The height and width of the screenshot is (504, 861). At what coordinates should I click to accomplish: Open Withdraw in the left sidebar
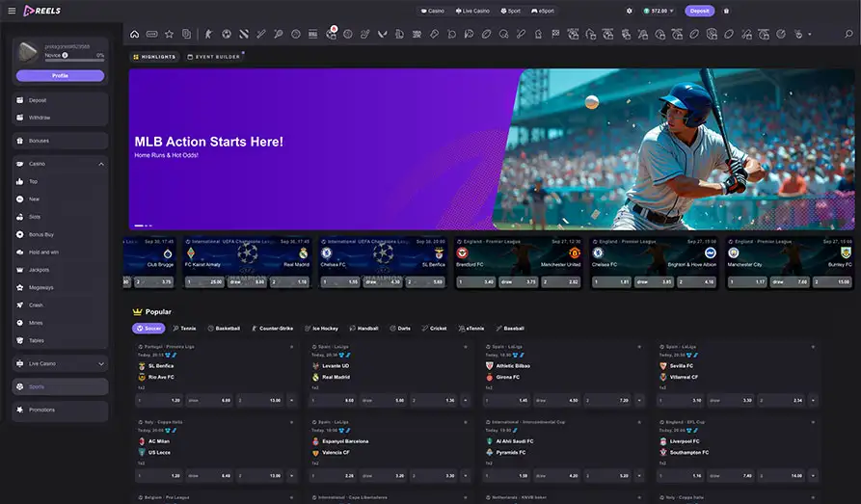click(61, 118)
